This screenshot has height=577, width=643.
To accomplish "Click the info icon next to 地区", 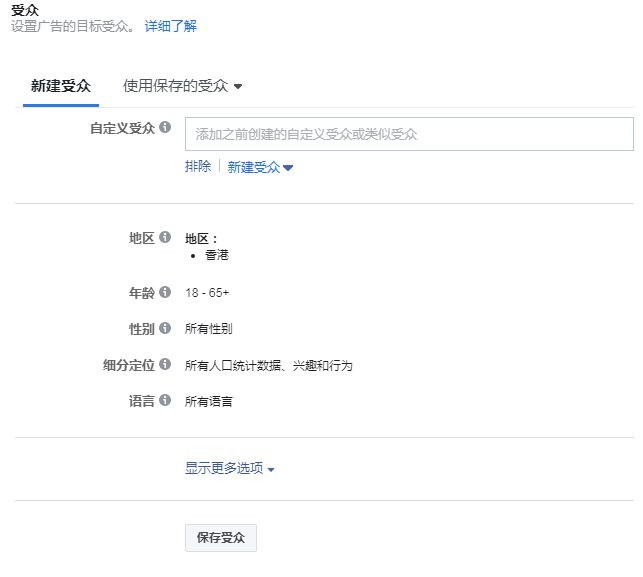I will 165,237.
